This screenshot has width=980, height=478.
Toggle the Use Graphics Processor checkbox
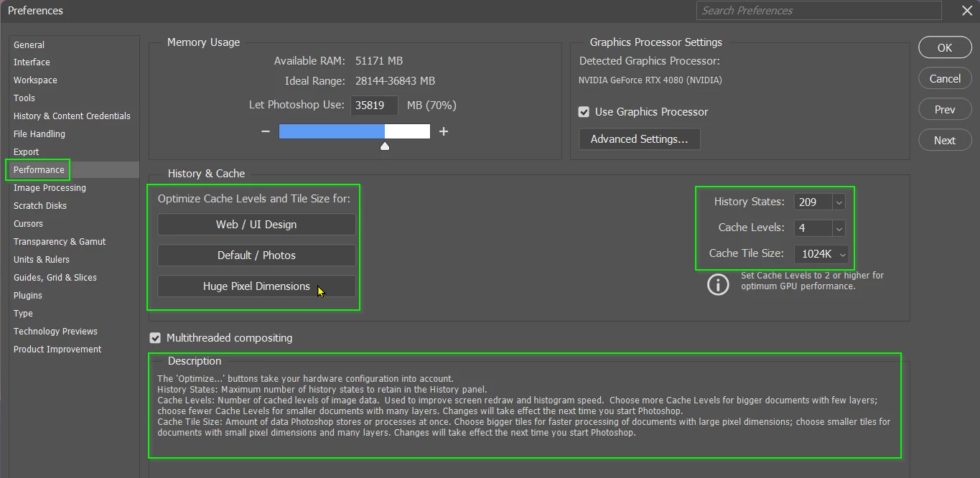(584, 112)
